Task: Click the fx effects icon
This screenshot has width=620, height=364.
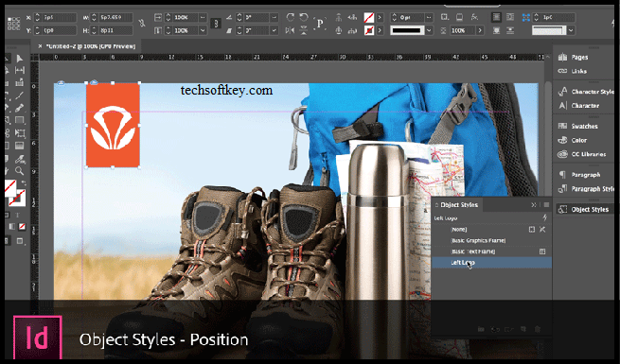Action: [474, 17]
